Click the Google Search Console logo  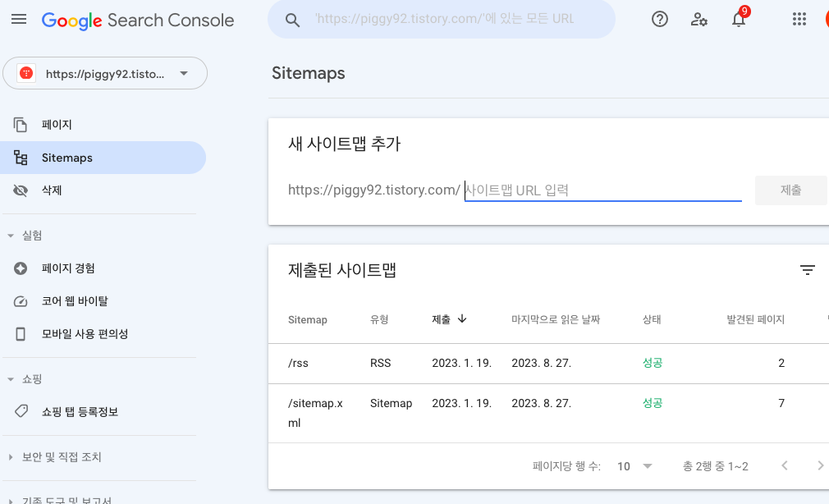click(137, 20)
